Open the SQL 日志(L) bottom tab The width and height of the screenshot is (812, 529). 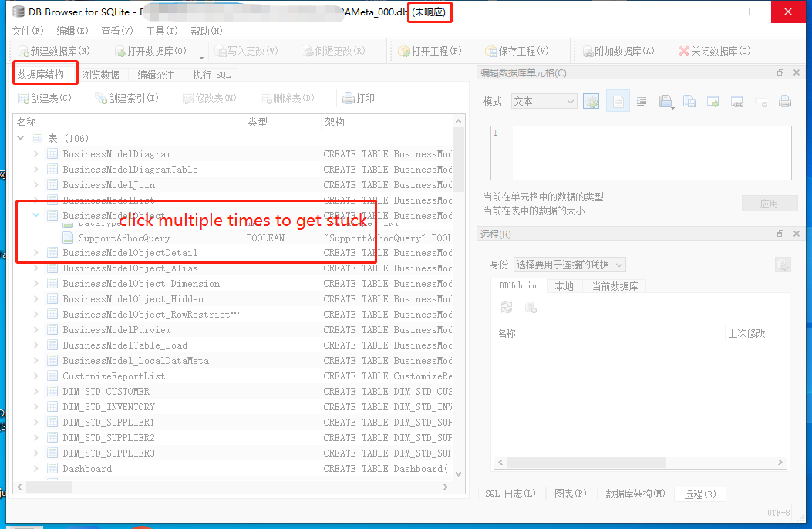click(x=510, y=494)
